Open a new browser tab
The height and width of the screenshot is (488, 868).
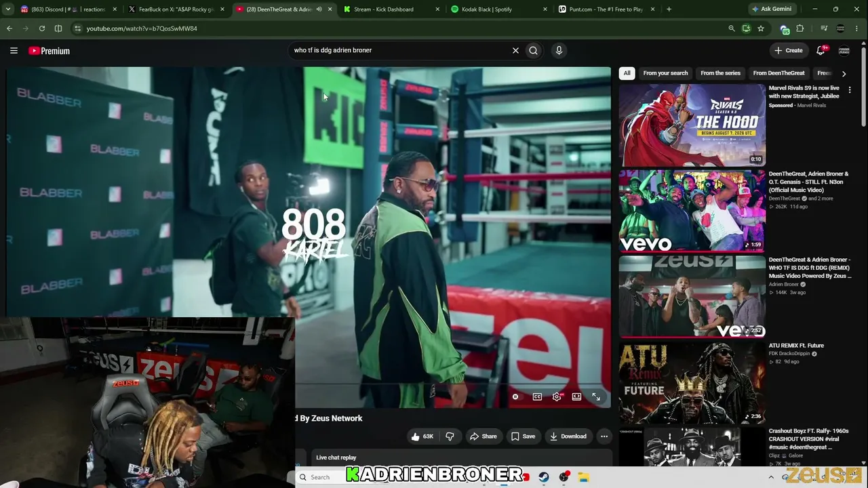click(x=669, y=9)
